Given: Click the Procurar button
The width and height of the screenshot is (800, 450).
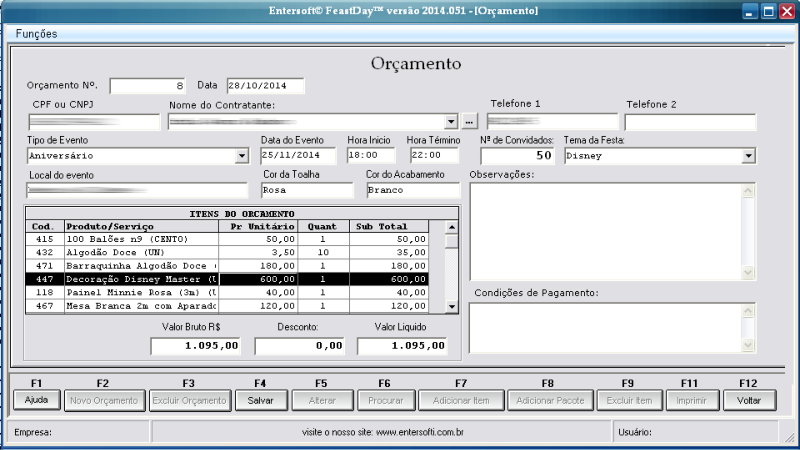Looking at the screenshot, I should click(386, 401).
